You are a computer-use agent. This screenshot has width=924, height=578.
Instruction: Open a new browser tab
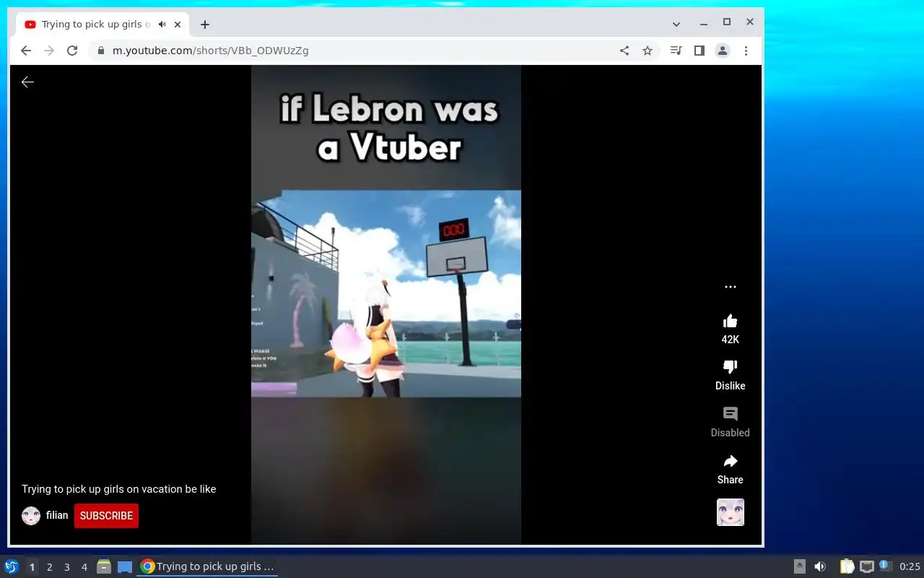(205, 25)
